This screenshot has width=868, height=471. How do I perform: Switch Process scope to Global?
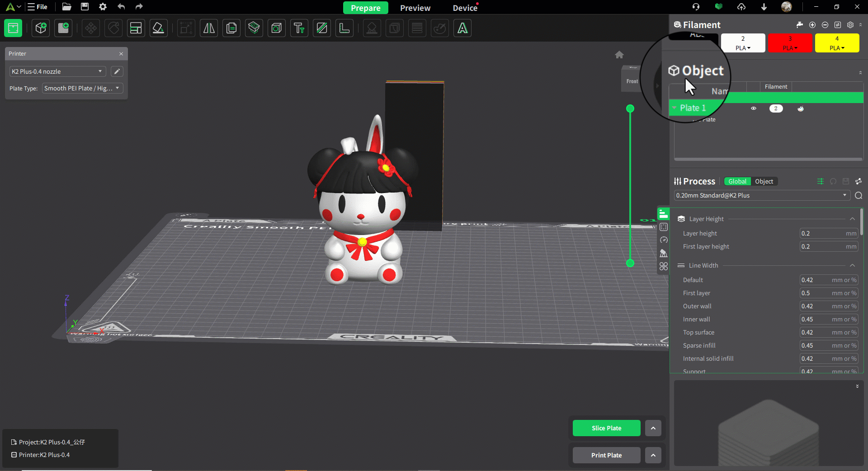pyautogui.click(x=737, y=181)
